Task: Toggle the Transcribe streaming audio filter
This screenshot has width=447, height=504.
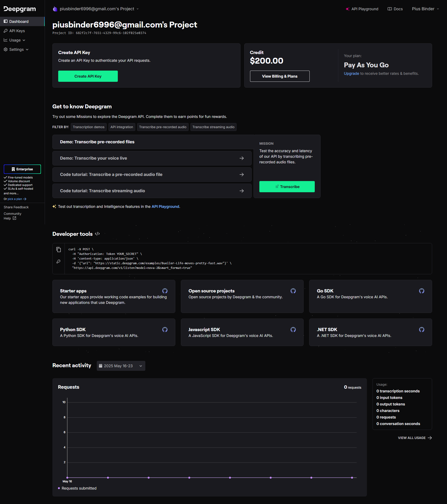Action: coord(213,127)
